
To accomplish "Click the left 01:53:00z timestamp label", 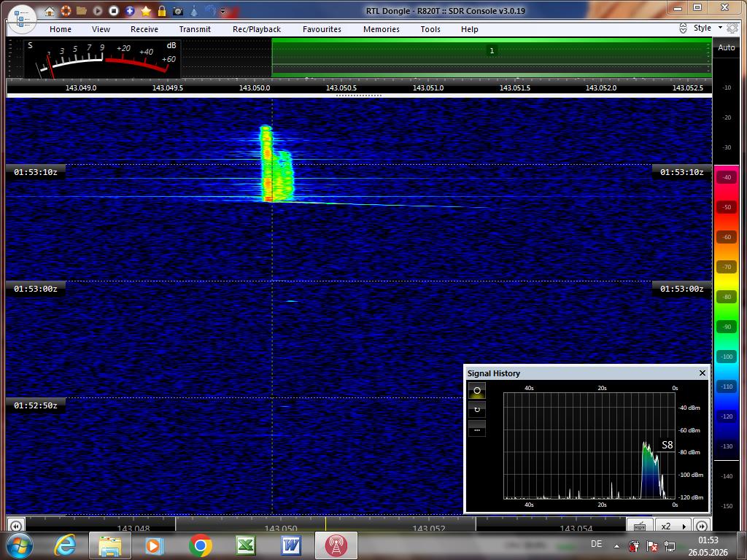I will click(36, 289).
